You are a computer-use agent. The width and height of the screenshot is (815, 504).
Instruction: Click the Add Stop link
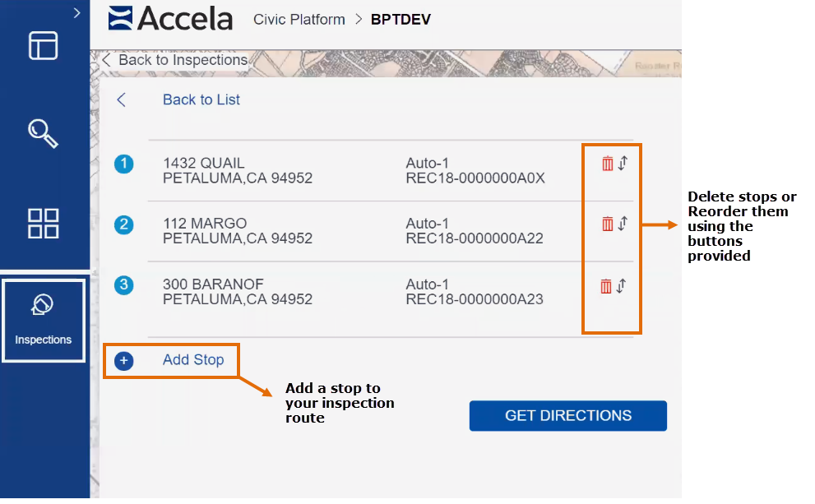[x=193, y=360]
